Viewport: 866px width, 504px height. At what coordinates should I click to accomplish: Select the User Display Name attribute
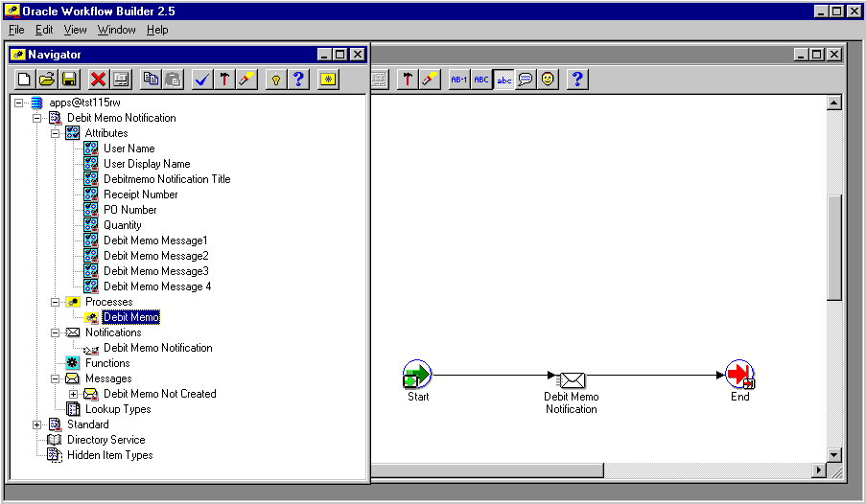pyautogui.click(x=147, y=164)
